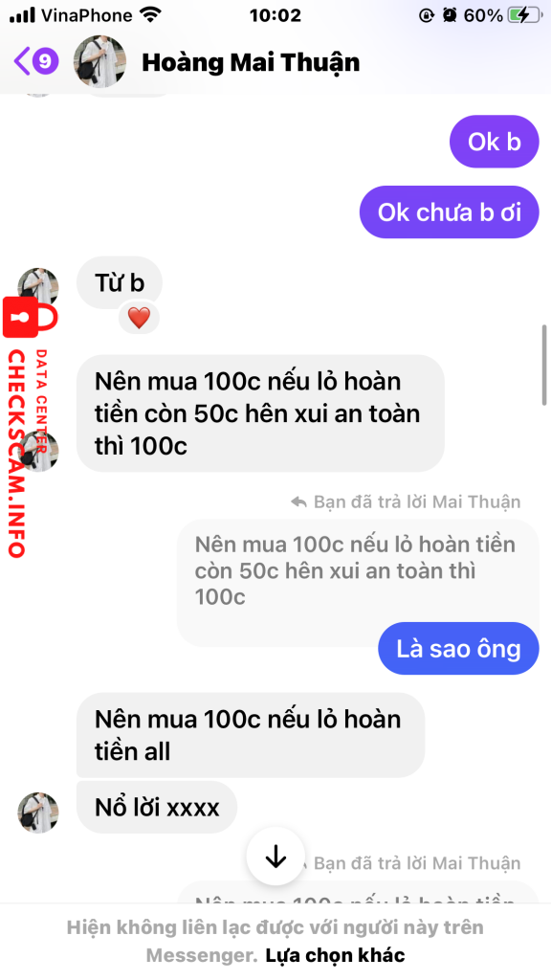The image size is (551, 980).
Task: Tap the purple back arrow
Action: 21,61
